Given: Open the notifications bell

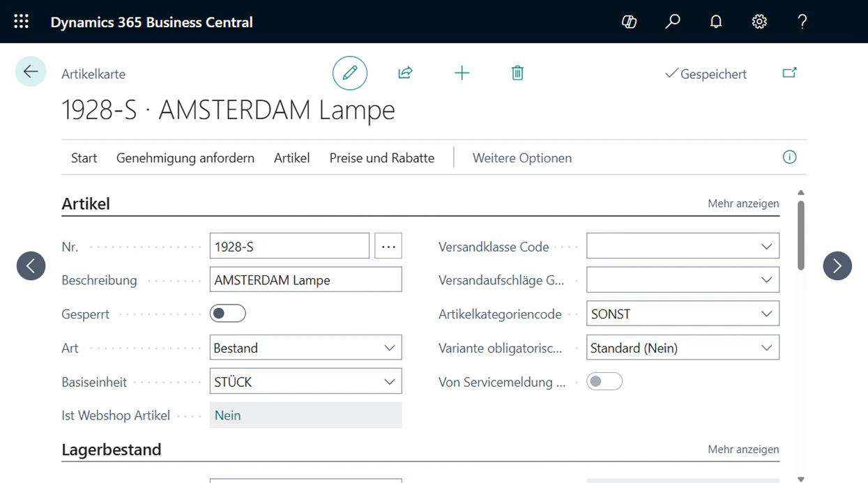Looking at the screenshot, I should tap(716, 22).
